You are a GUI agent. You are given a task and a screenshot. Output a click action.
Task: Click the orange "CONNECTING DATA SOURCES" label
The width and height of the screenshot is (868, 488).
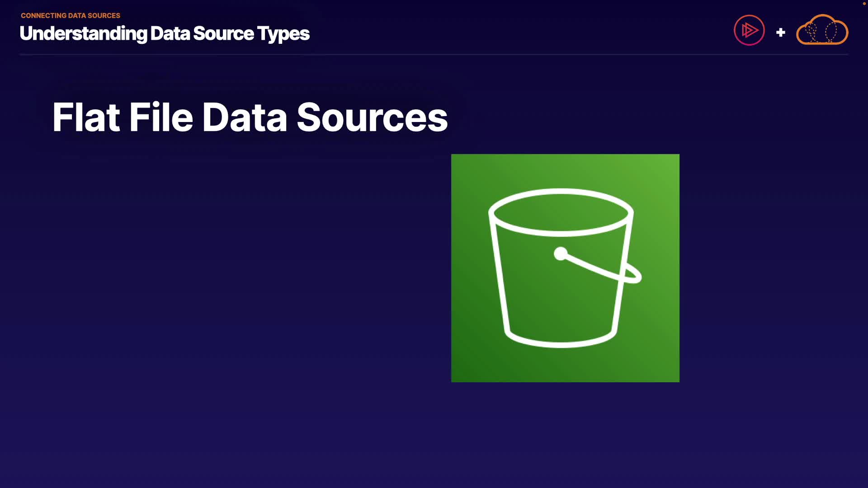coord(71,15)
